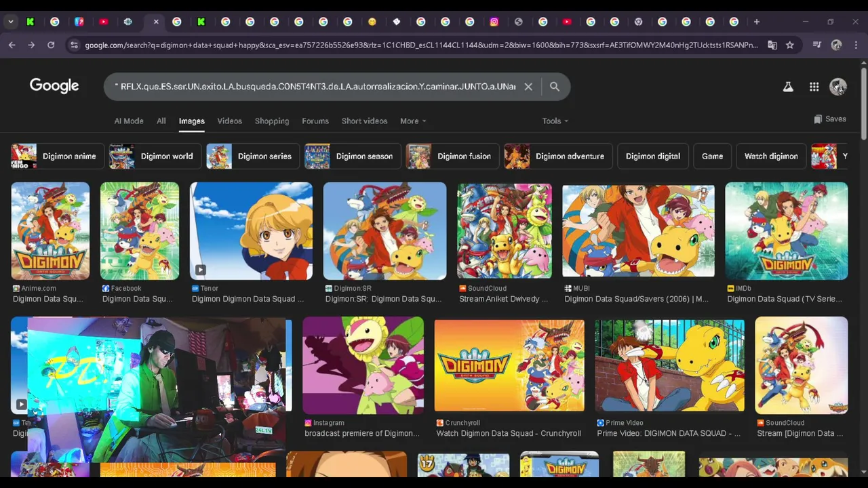
Task: Open the Digimon:SR image result
Action: coord(384,231)
